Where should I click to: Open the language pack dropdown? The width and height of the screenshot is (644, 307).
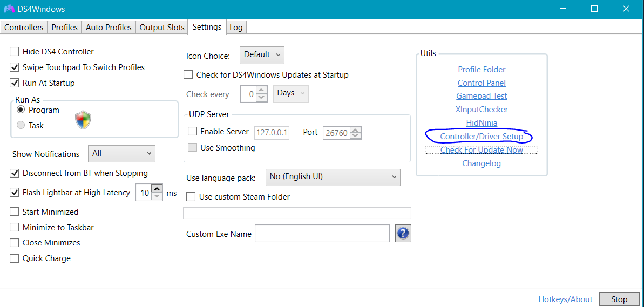click(333, 177)
